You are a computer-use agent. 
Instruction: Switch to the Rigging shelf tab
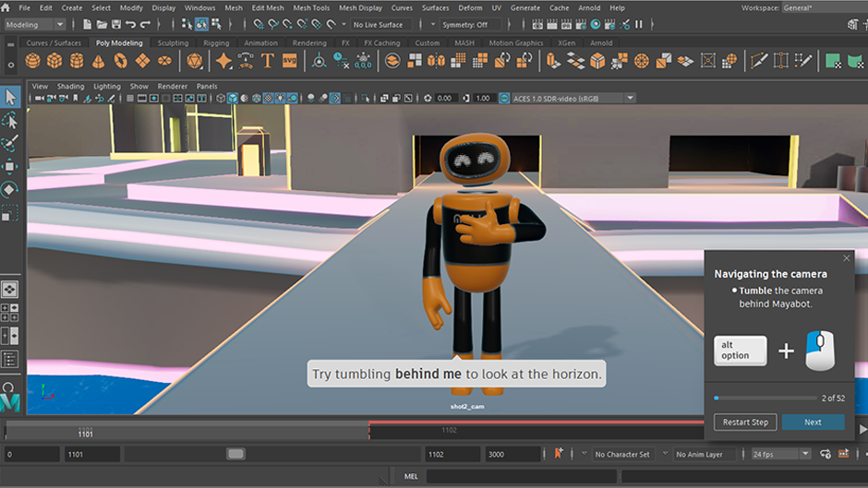coord(216,42)
